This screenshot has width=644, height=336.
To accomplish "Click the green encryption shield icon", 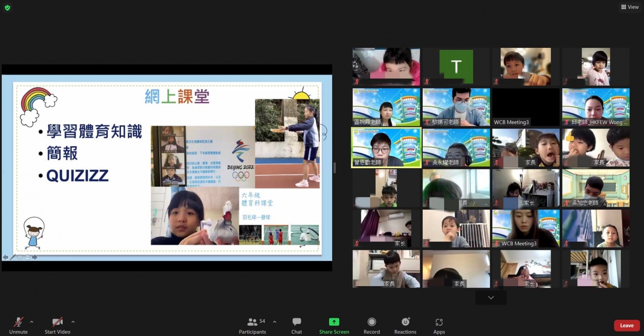I will pyautogui.click(x=7, y=8).
